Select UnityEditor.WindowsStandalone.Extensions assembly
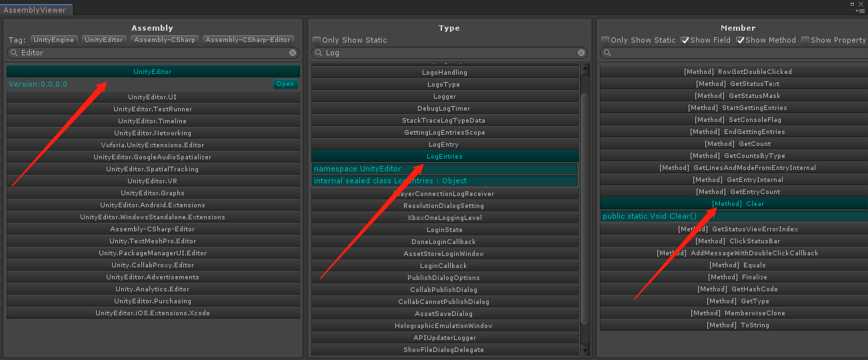 (x=153, y=217)
